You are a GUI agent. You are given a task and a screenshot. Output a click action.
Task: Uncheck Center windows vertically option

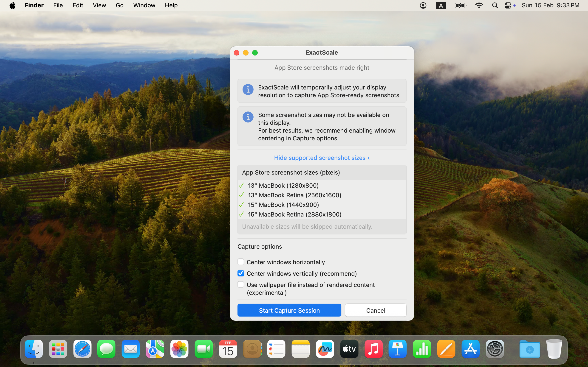[240, 273]
